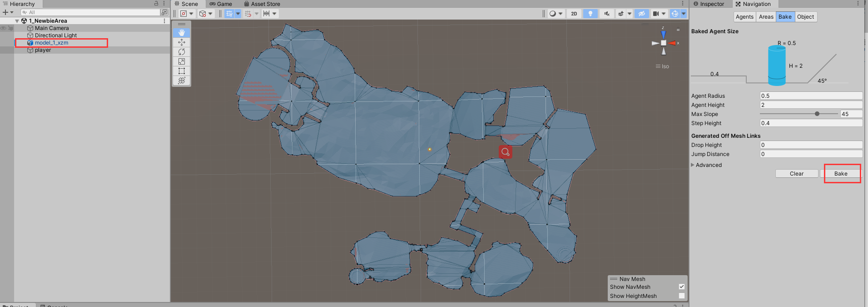
Task: Select the combined Transform tool
Action: [182, 81]
